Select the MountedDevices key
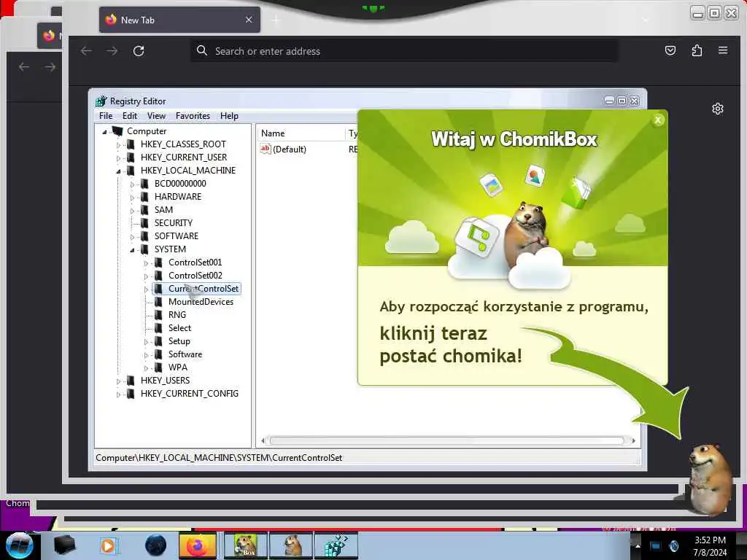The image size is (747, 560). tap(201, 302)
